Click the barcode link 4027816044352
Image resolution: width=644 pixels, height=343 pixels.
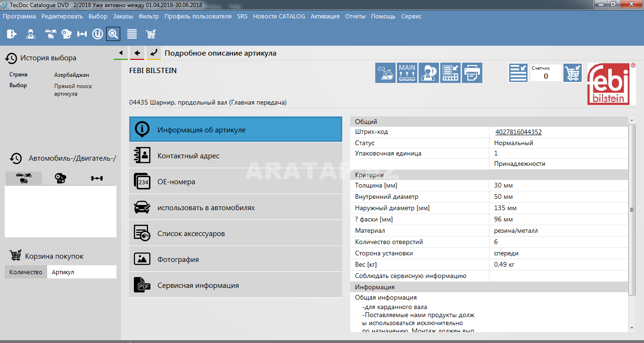tap(519, 132)
